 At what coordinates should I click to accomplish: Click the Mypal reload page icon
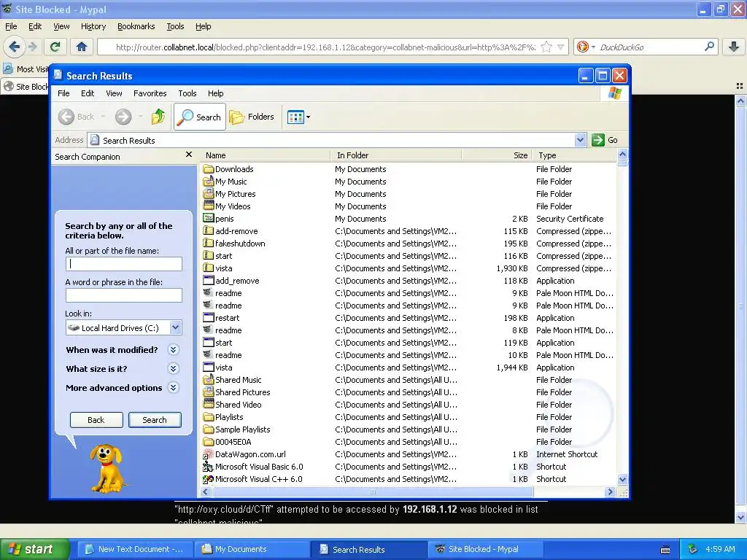(x=55, y=47)
